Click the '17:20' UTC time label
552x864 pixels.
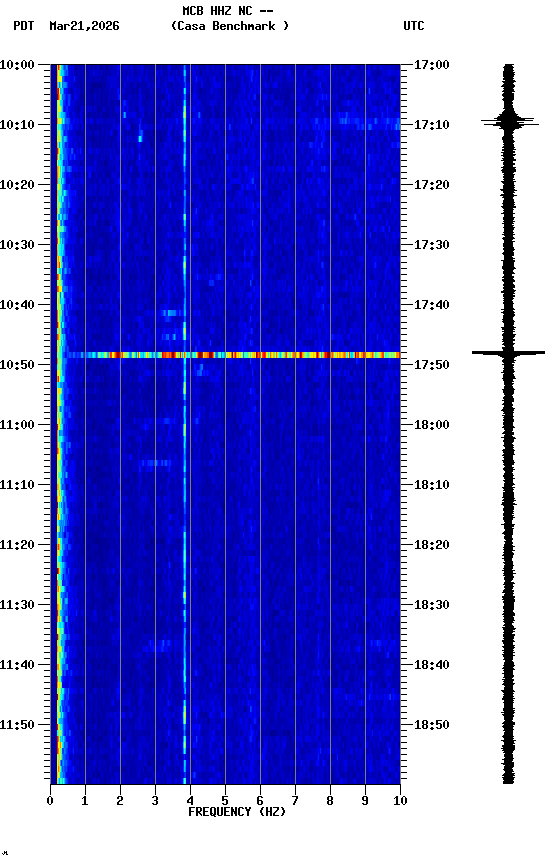(x=432, y=185)
